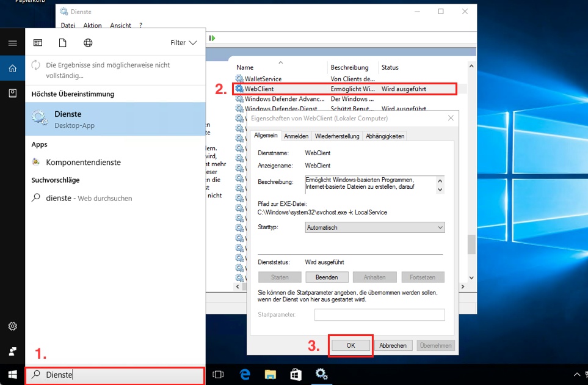The image size is (588, 385).
Task: Open the Komponentendienste app result
Action: [115, 162]
